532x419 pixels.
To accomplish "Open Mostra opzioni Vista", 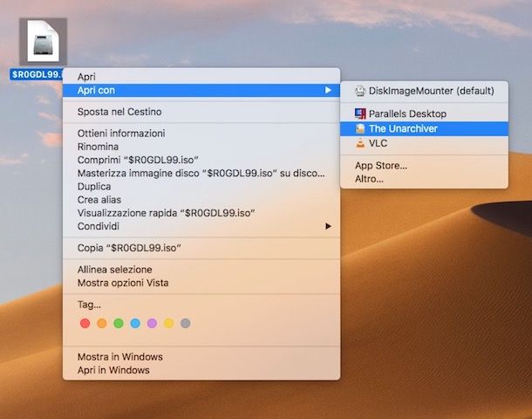I will click(x=201, y=283).
